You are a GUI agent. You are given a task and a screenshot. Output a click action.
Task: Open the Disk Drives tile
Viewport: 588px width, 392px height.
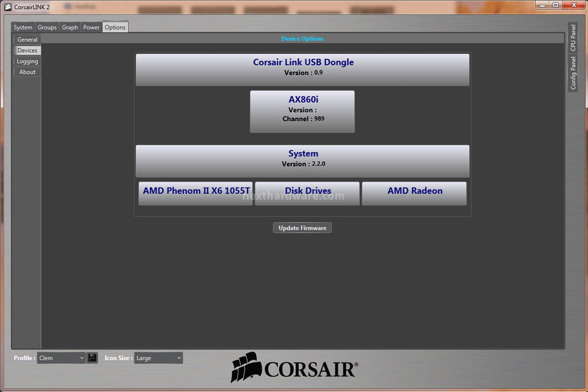click(307, 194)
